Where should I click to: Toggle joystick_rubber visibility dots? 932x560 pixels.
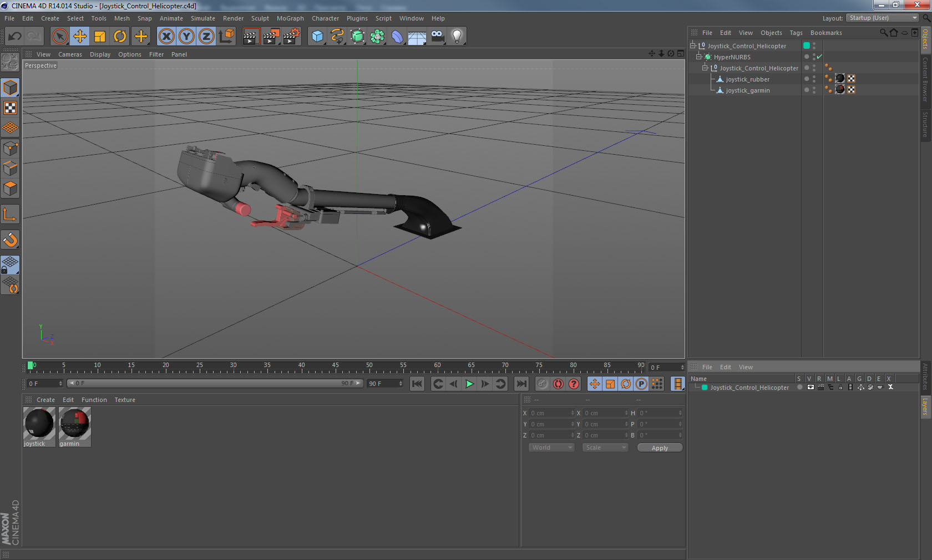coord(814,79)
